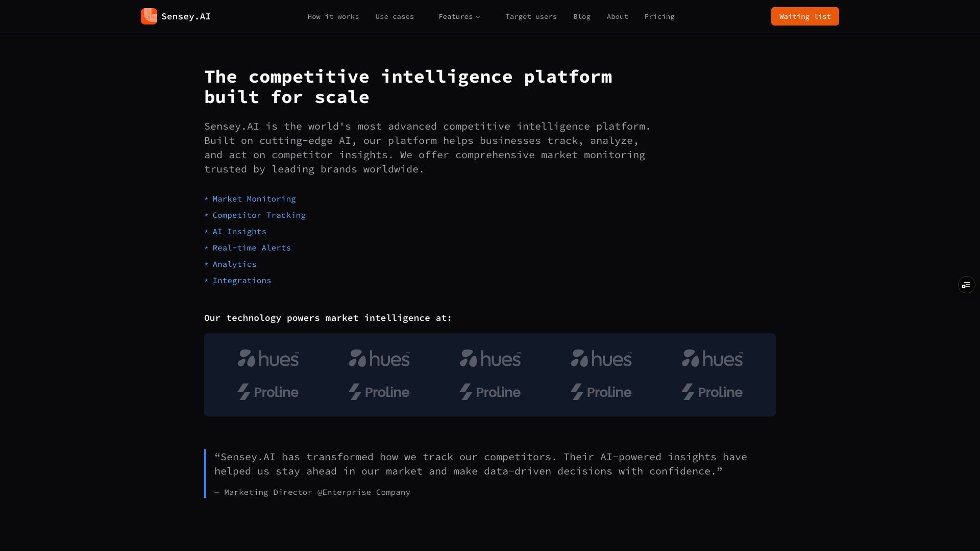Click the middle hues logo
This screenshot has width=980, height=551.
[x=490, y=358]
